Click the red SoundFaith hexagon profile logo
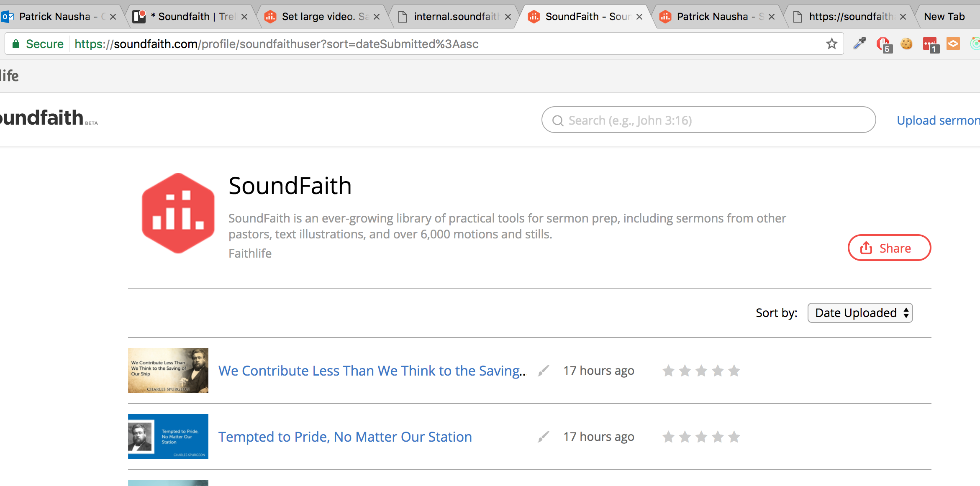Viewport: 980px width, 486px height. click(x=178, y=213)
